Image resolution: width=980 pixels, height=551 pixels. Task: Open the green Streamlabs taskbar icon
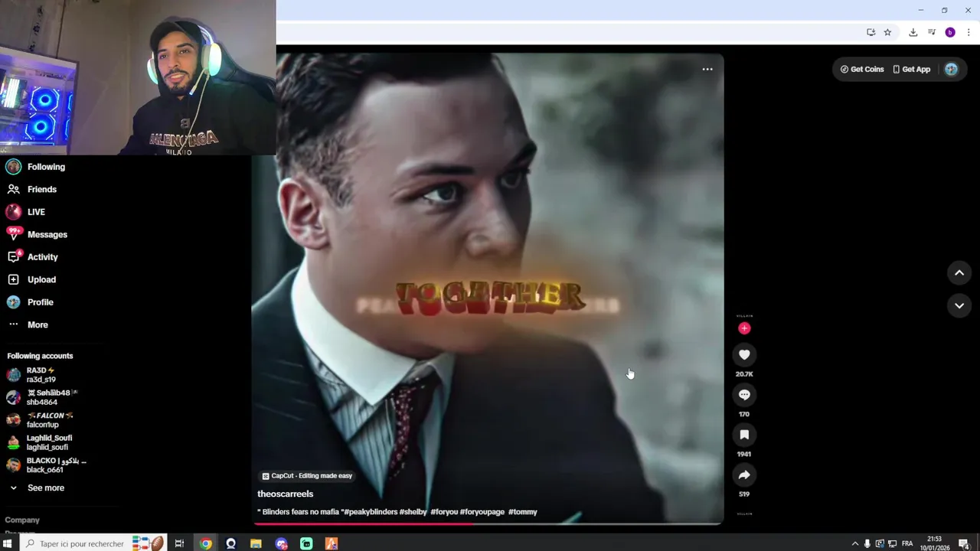(306, 544)
